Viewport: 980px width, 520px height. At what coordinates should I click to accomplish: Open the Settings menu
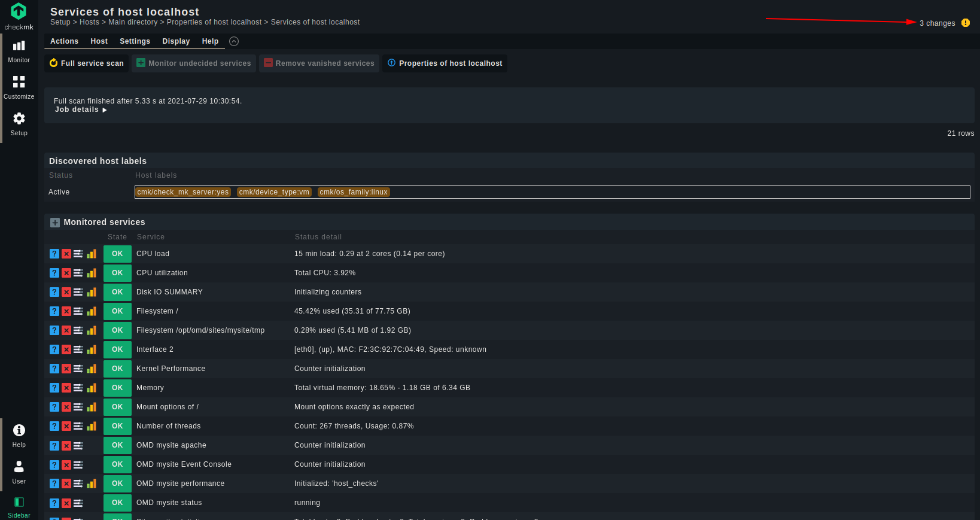pos(135,41)
